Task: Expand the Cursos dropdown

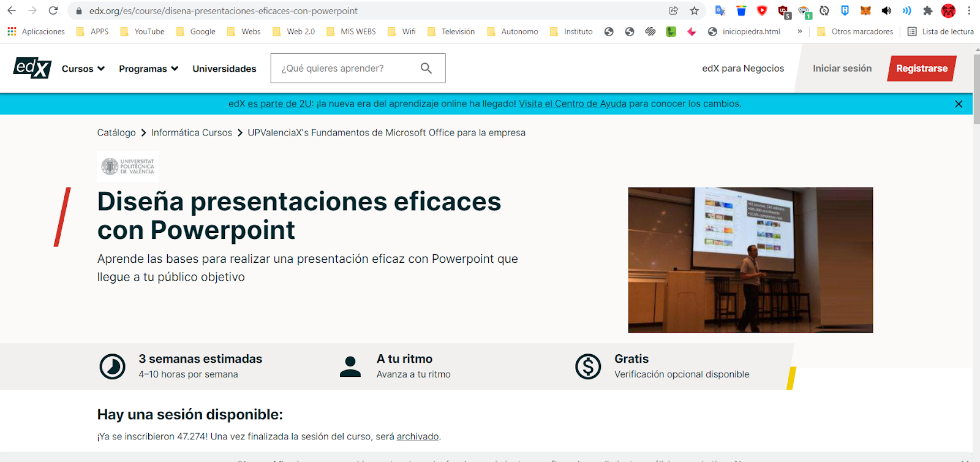Action: 83,69
